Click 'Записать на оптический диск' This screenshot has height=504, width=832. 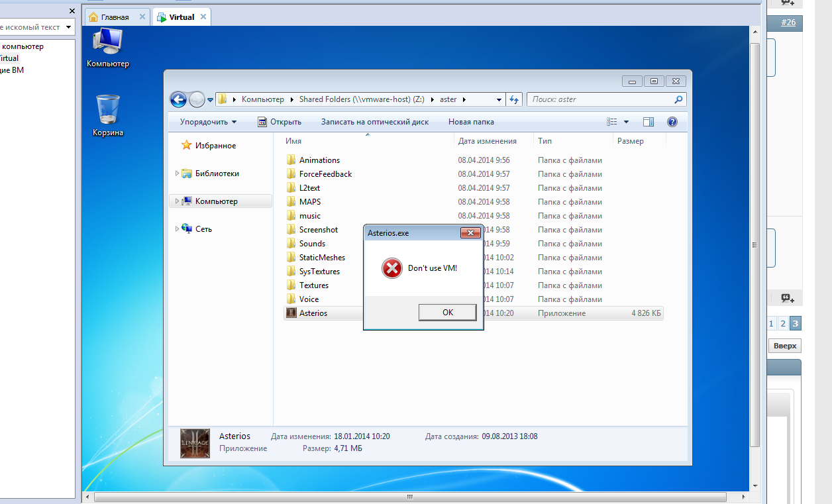tap(375, 122)
